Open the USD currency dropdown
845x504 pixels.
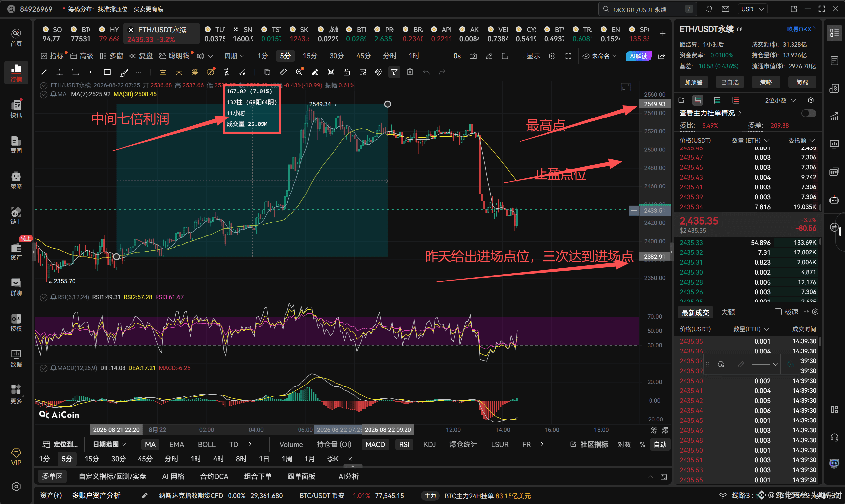click(x=752, y=9)
